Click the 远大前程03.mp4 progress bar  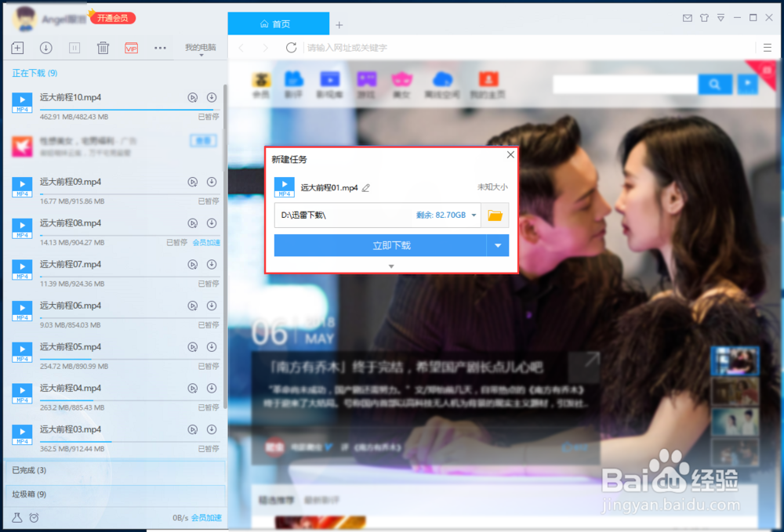click(x=129, y=442)
